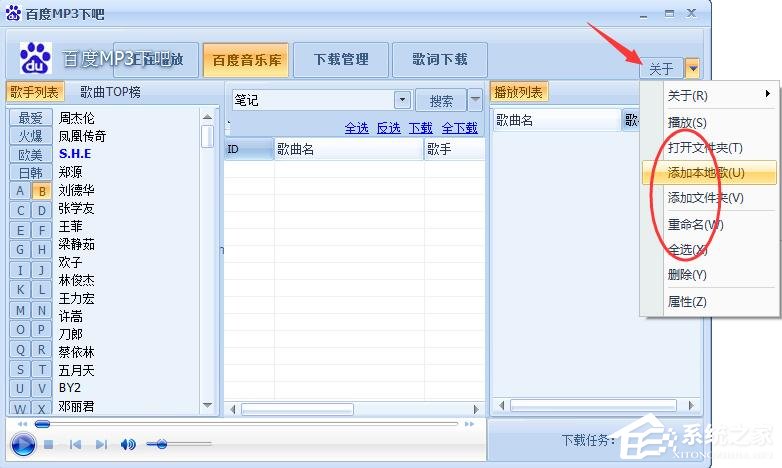Select singer 五月天 in the list
The image size is (782, 468).
coord(76,370)
